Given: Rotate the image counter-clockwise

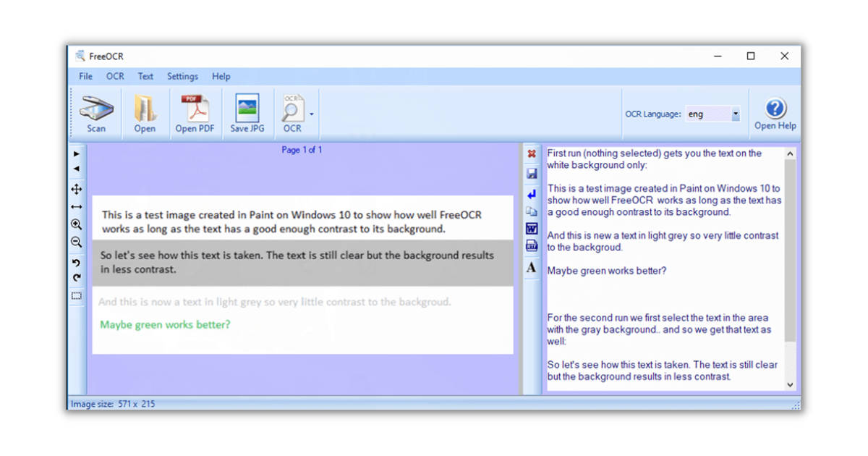Looking at the screenshot, I should click(77, 262).
